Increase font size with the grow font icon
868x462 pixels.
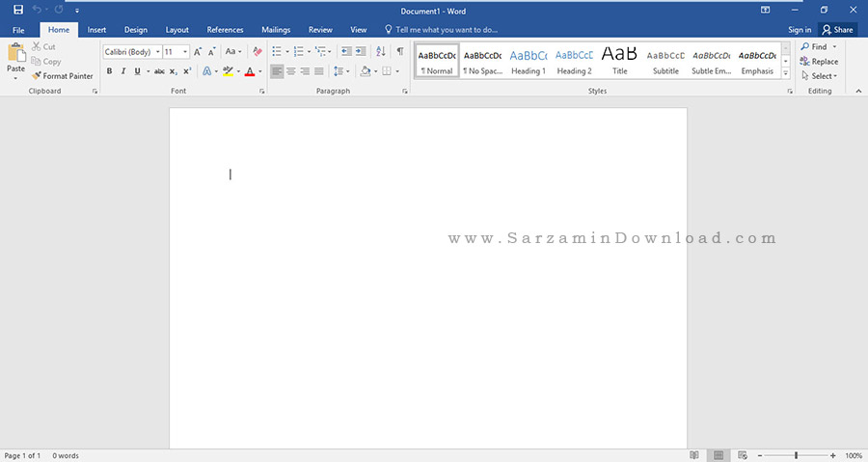point(198,52)
